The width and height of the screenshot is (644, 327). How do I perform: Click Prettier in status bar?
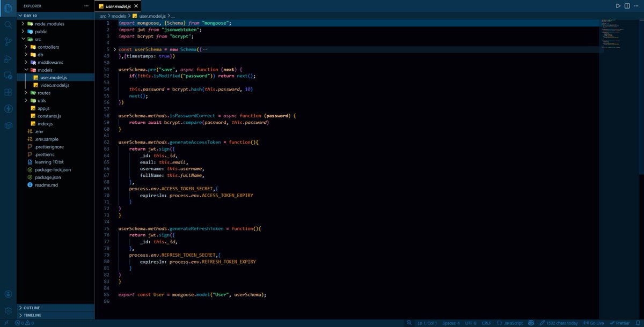coord(620,323)
